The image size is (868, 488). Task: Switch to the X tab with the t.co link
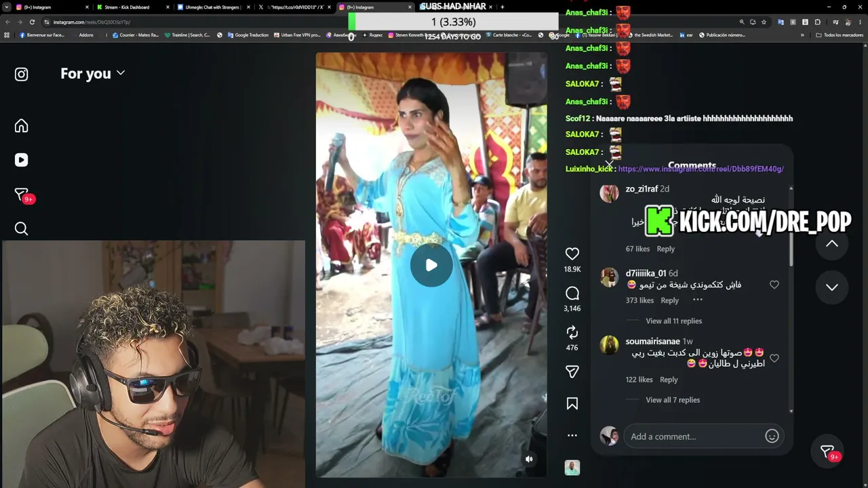pos(293,7)
